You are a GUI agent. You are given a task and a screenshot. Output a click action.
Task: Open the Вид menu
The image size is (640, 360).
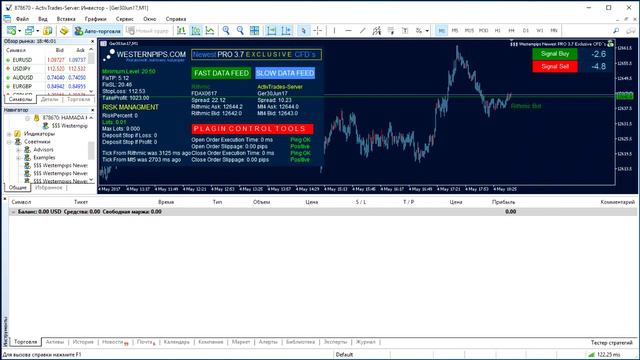point(43,19)
